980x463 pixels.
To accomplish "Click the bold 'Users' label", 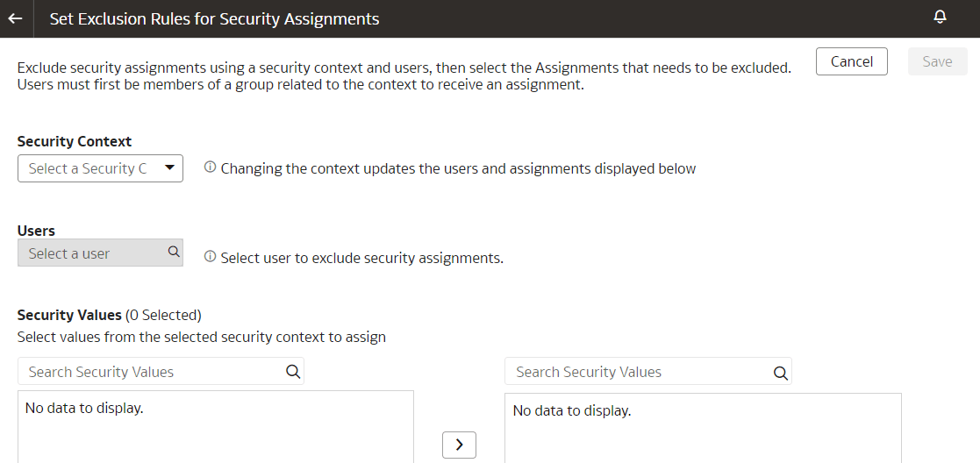I will click(x=36, y=231).
